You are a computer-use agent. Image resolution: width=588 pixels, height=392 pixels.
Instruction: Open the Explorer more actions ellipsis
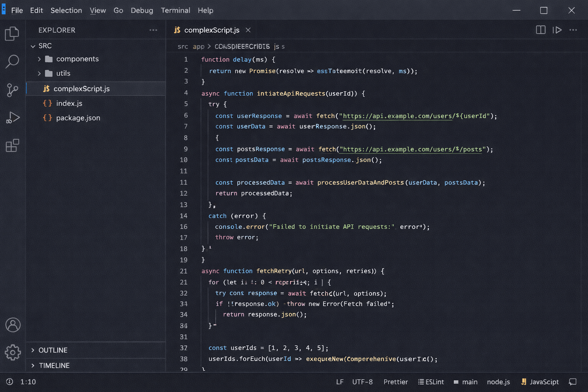pyautogui.click(x=153, y=30)
